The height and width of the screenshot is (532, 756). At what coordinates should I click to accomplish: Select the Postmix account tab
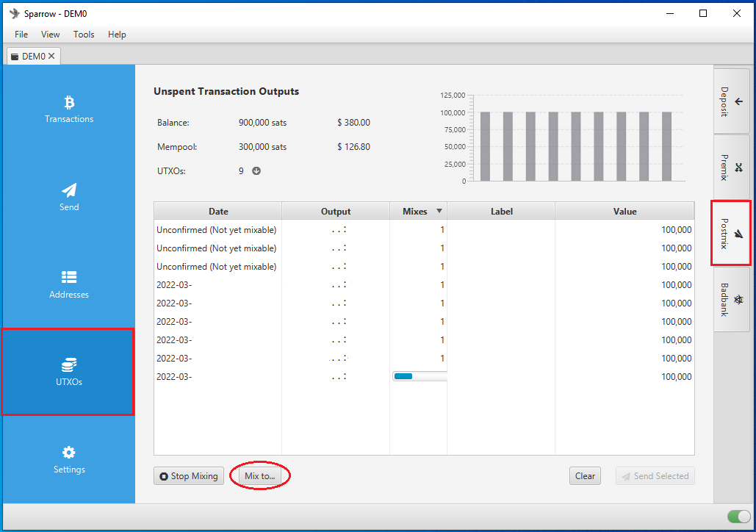tap(731, 234)
